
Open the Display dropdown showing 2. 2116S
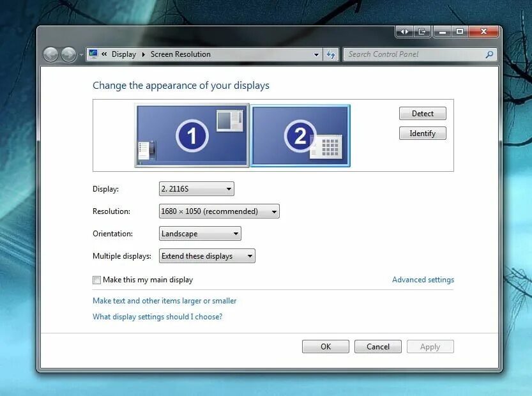point(197,188)
